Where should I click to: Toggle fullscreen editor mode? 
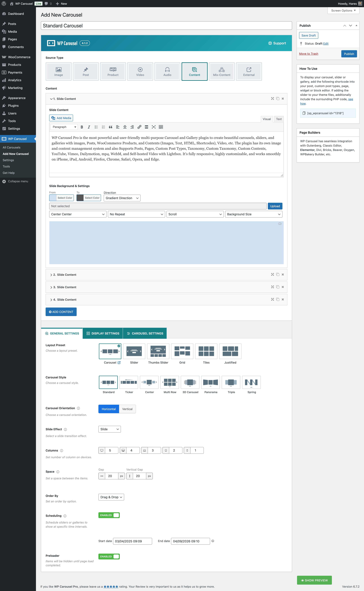154,127
